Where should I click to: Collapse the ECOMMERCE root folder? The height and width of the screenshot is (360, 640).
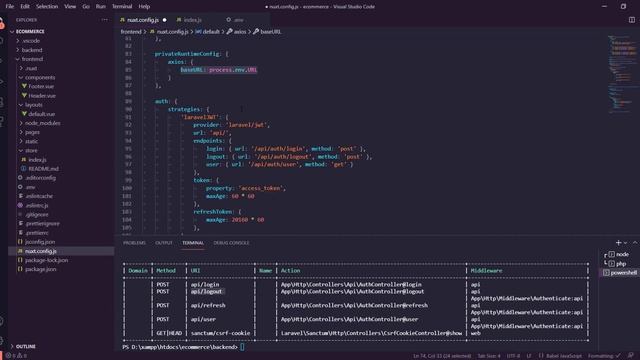pos(30,31)
